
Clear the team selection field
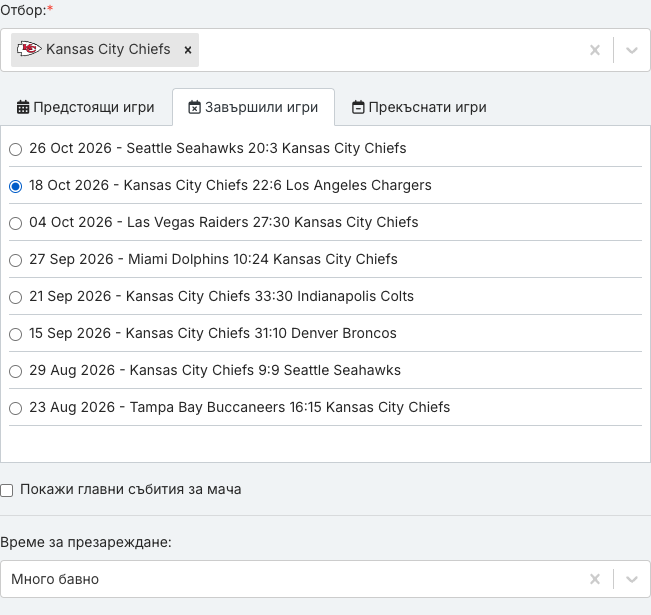click(595, 50)
